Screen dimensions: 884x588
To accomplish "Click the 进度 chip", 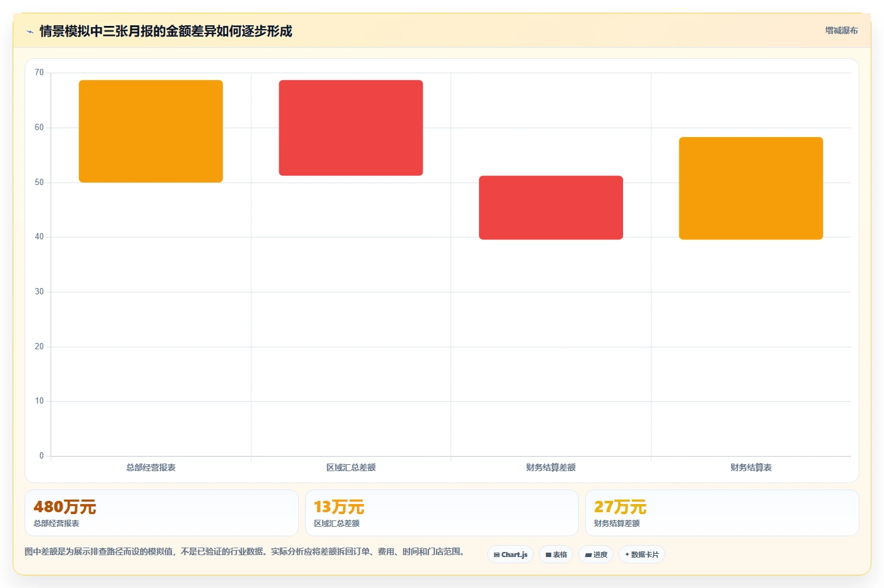I will pos(596,555).
